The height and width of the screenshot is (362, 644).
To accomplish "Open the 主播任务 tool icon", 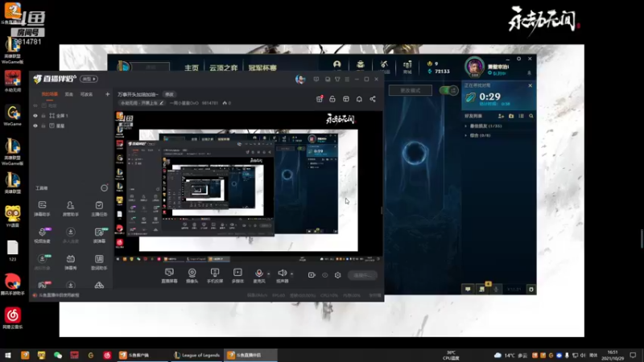I will point(99,208).
